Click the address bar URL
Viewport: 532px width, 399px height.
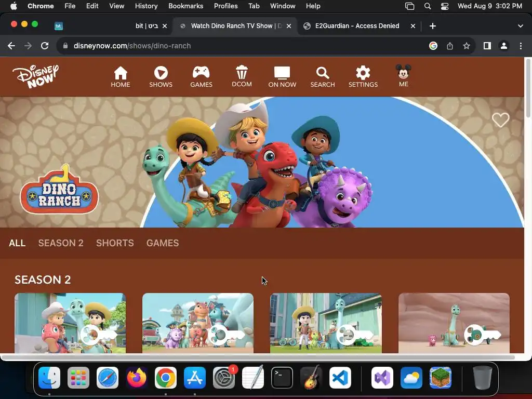(132, 46)
